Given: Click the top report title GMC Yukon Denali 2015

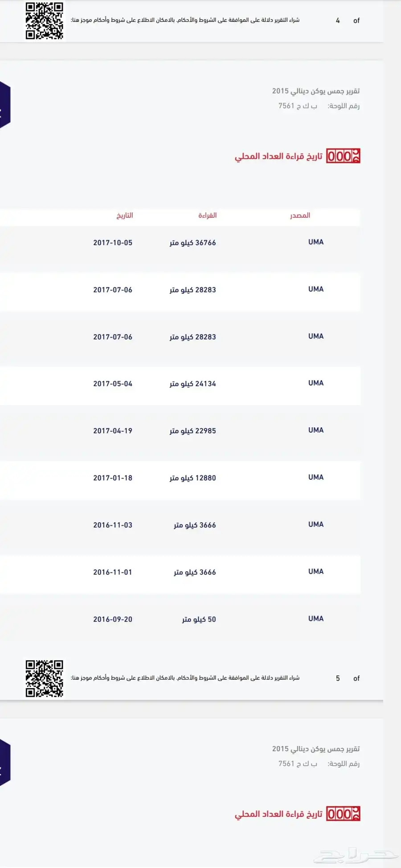Looking at the screenshot, I should 316,91.
